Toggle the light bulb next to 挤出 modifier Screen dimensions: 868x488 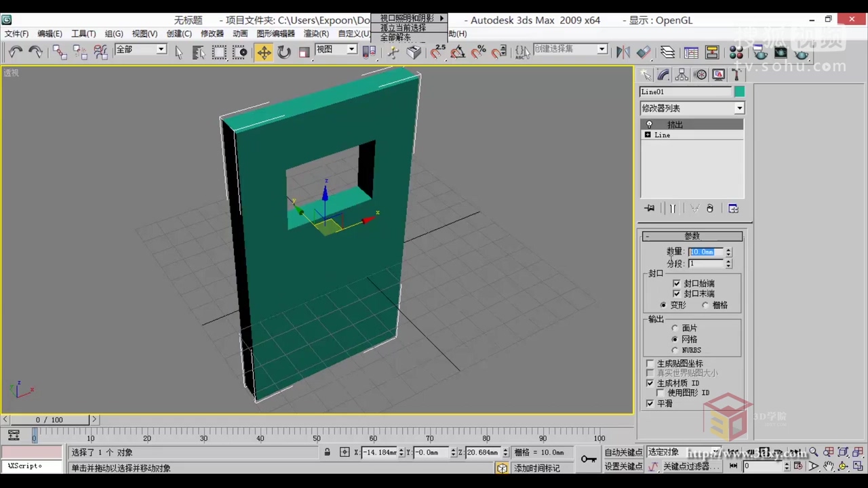coord(649,124)
